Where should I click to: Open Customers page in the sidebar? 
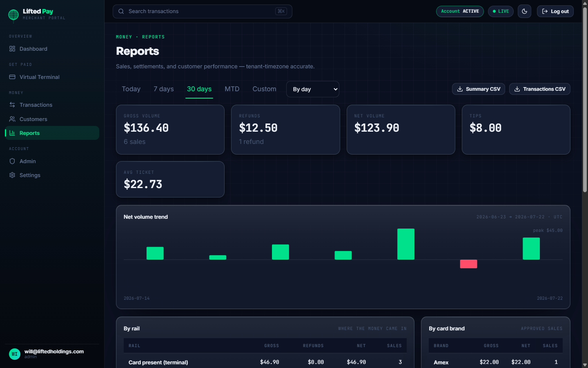[52, 119]
